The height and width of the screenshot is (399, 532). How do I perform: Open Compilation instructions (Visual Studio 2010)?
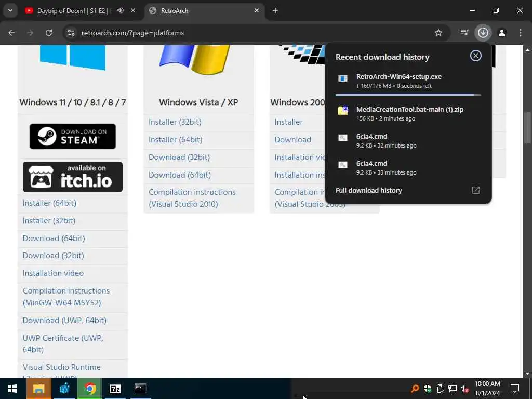click(x=192, y=198)
